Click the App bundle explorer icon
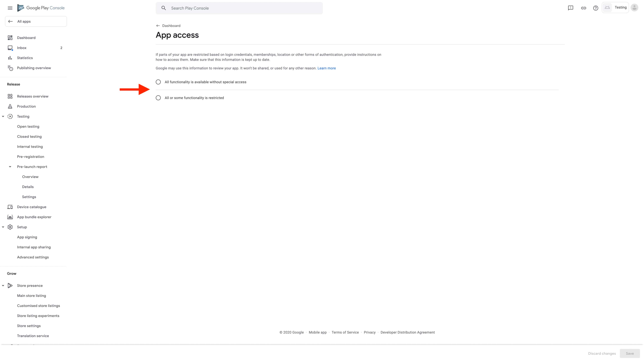Screen dimensions: 644x362 pos(10,217)
